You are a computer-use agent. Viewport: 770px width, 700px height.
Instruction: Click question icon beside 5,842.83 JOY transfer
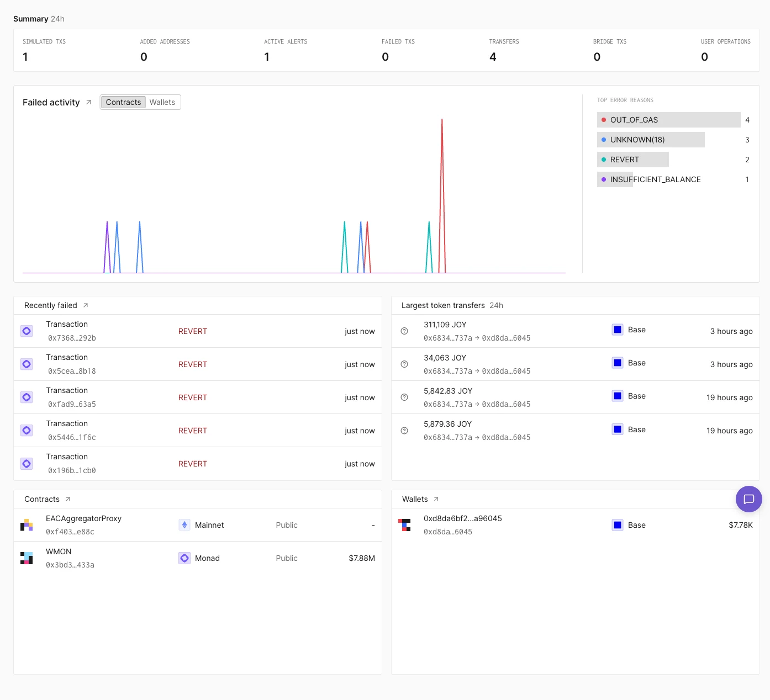click(x=404, y=397)
